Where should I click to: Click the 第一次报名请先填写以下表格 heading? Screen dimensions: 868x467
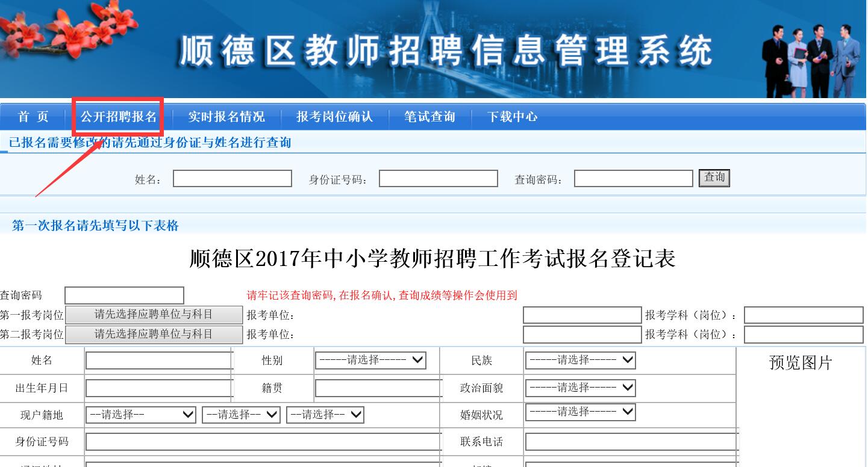95,226
